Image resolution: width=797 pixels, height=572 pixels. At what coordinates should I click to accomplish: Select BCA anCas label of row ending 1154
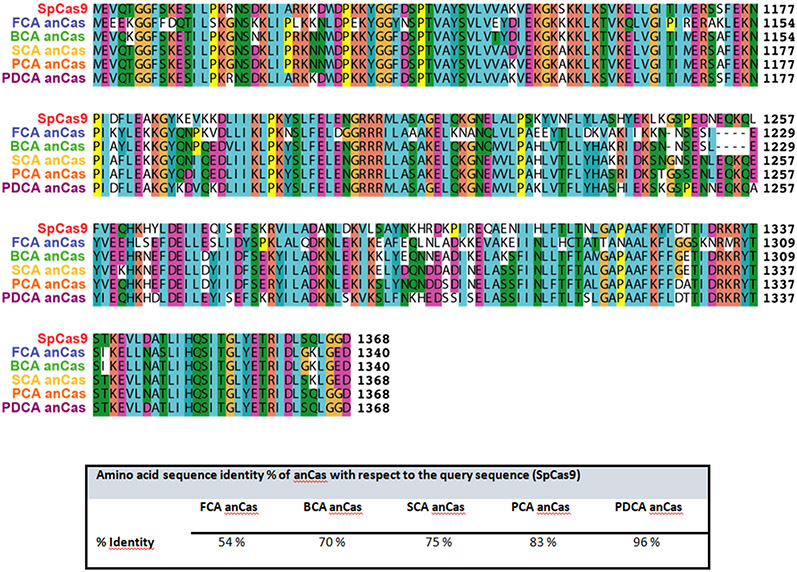48,37
